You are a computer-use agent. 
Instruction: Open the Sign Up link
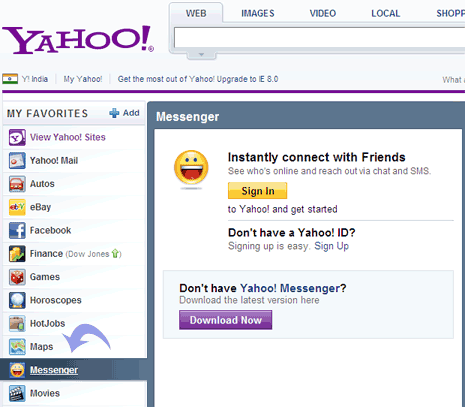[x=332, y=246]
